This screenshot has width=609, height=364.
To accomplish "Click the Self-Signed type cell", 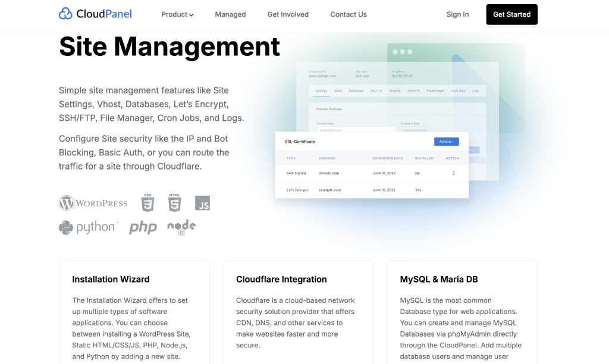I will pos(296,173).
